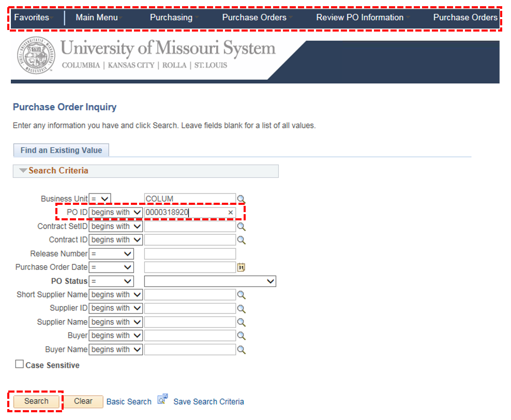This screenshot has height=420, width=511.
Task: Clear PO ID field with X icon
Action: click(230, 213)
